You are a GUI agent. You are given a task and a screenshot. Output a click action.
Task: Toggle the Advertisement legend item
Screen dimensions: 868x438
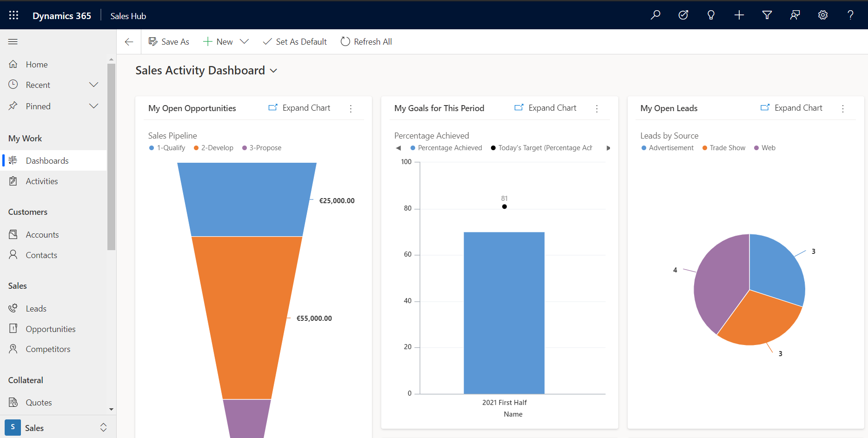(x=667, y=148)
